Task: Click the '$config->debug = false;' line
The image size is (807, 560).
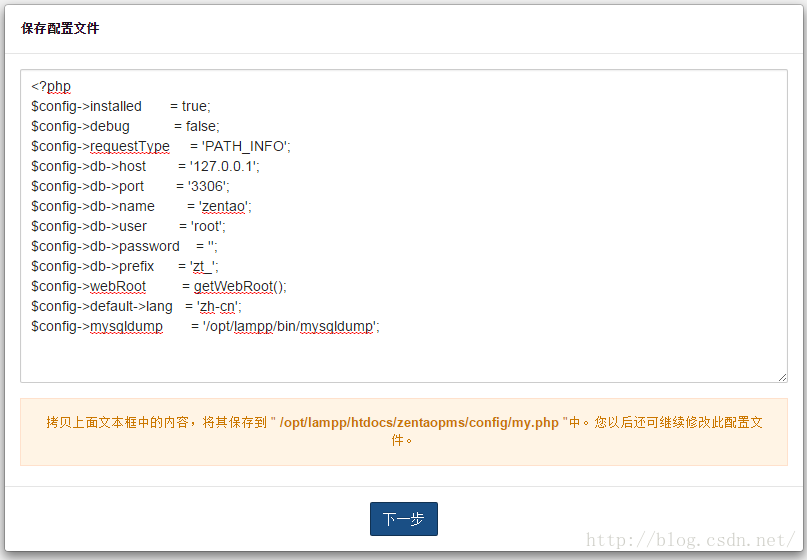Action: (126, 126)
